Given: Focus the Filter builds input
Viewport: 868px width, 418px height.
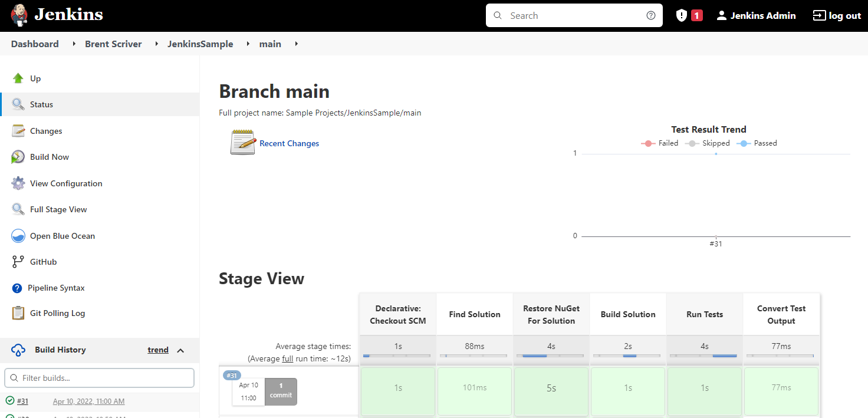Looking at the screenshot, I should point(100,378).
